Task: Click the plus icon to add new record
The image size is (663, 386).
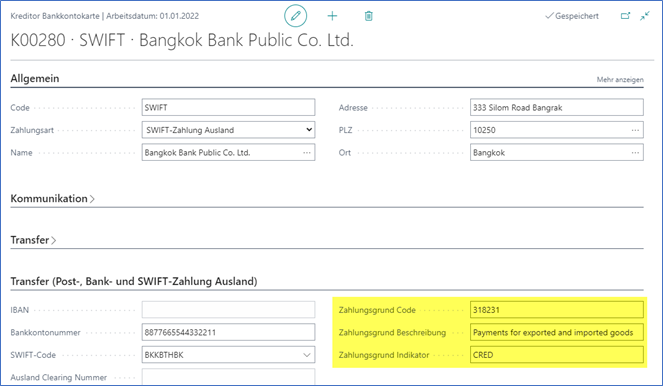Action: click(332, 16)
